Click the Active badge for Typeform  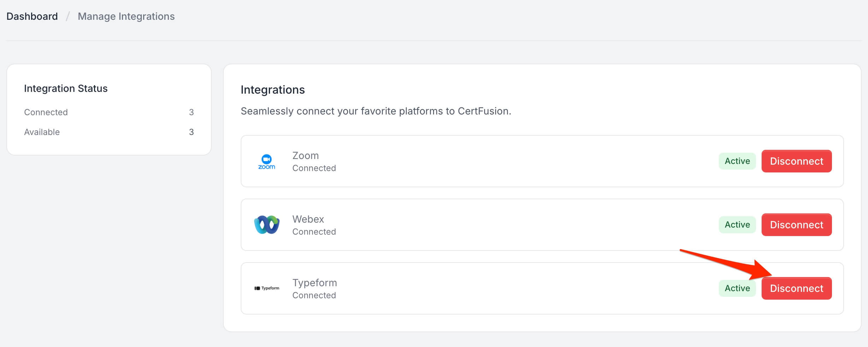pos(737,288)
